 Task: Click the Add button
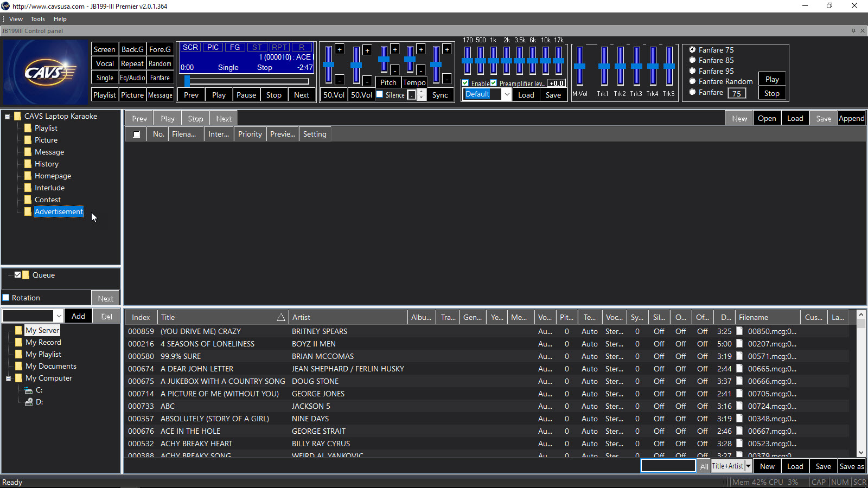point(78,316)
